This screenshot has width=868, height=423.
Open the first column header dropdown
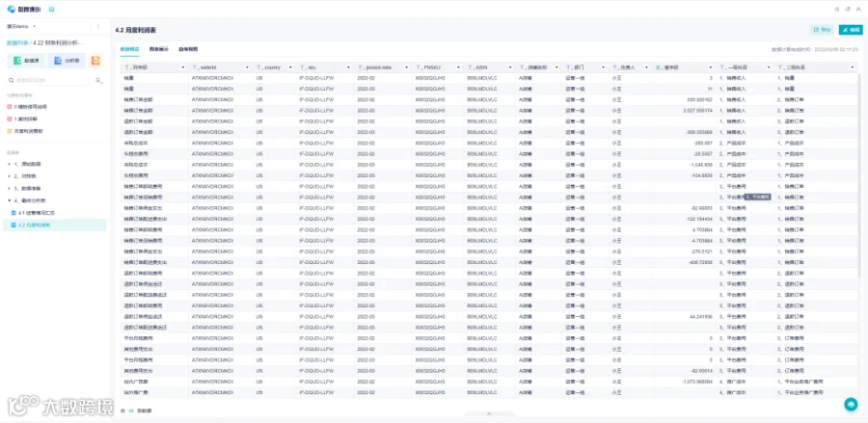(x=183, y=67)
